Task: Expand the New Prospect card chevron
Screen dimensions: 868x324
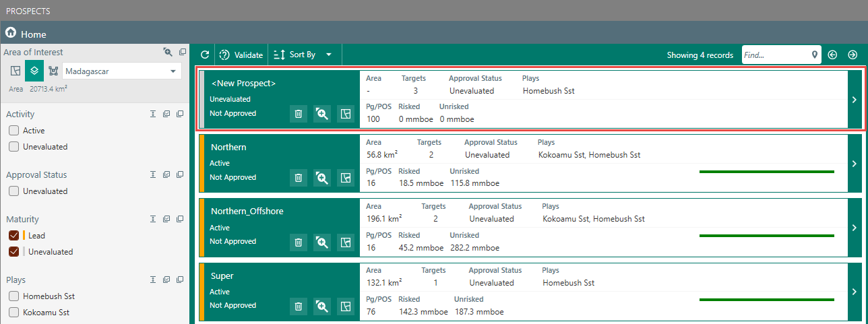Action: [x=855, y=100]
